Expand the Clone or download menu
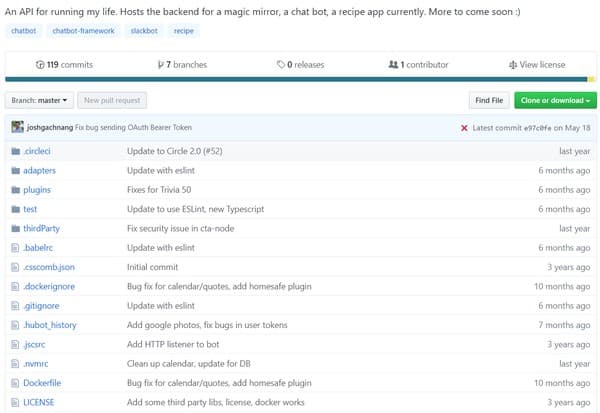 pyautogui.click(x=554, y=100)
